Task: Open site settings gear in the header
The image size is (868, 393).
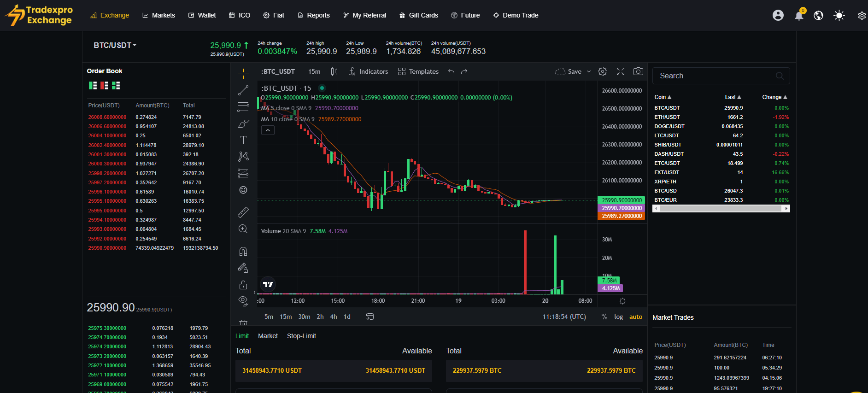Action: (862, 16)
